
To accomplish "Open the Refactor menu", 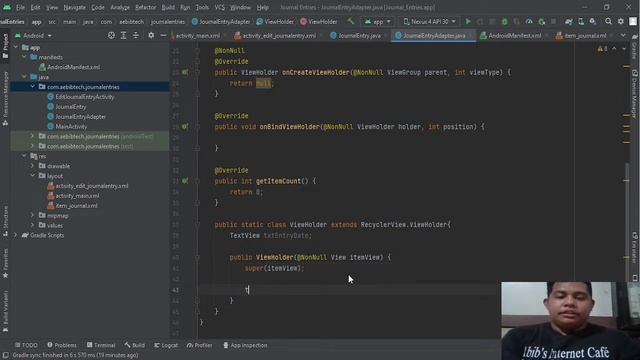I will (x=145, y=7).
